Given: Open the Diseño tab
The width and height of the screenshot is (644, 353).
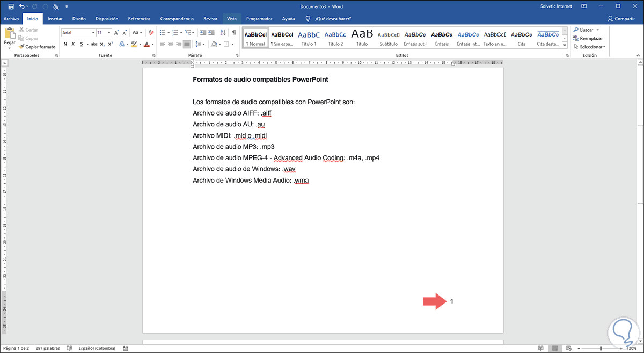Looking at the screenshot, I should (x=79, y=18).
